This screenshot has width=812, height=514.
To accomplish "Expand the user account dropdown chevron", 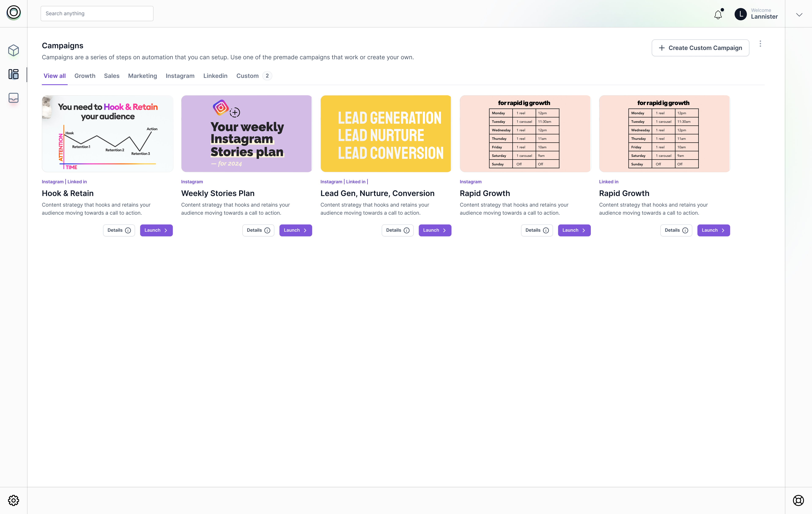I will [799, 15].
